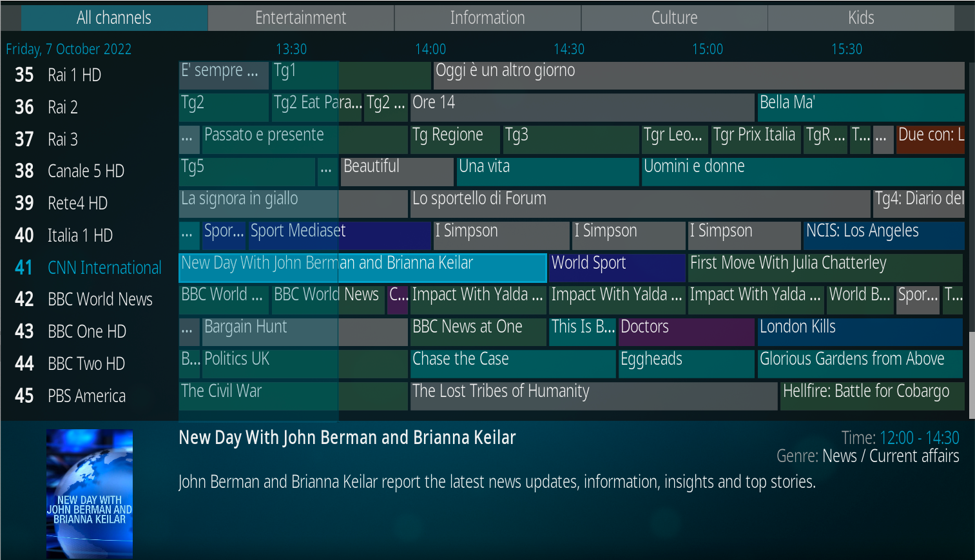
Task: Open "Uomini e donne" on Canale 5
Action: coord(802,171)
